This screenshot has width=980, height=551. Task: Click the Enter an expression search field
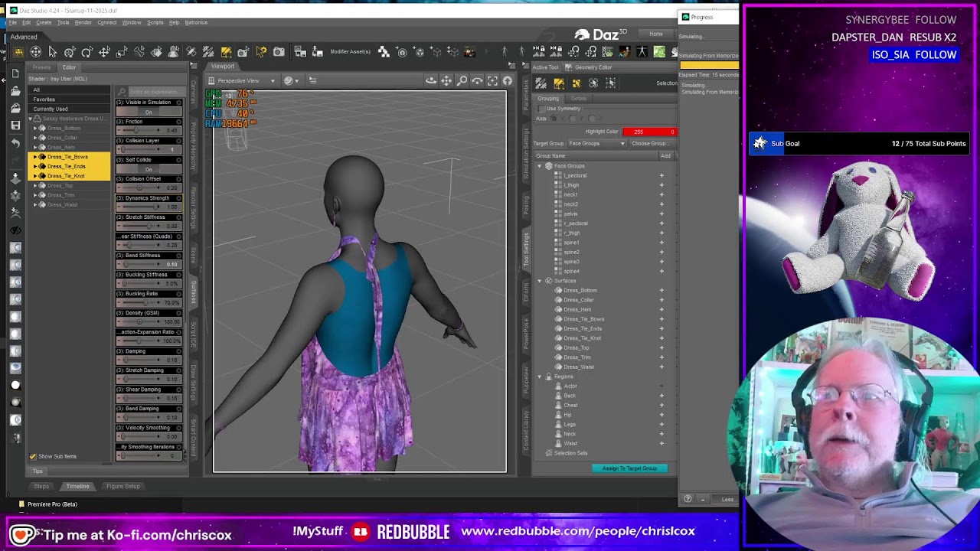click(155, 92)
